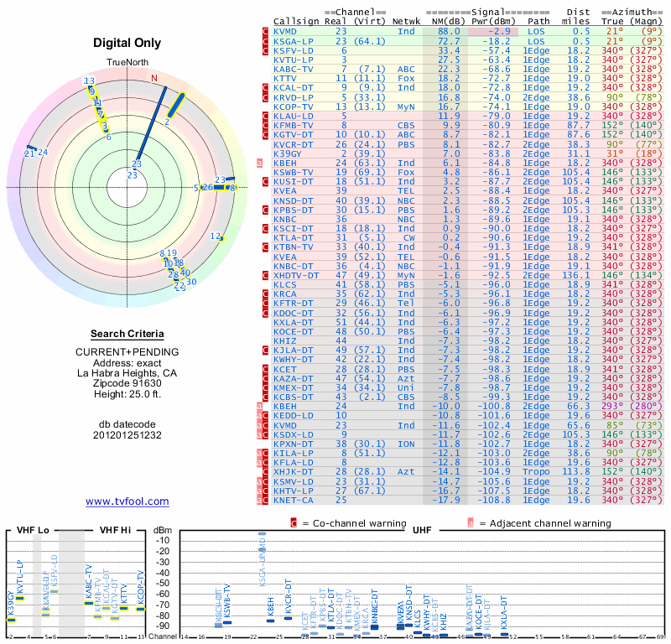
Task: Open the www.tvfool.com link
Action: [127, 501]
